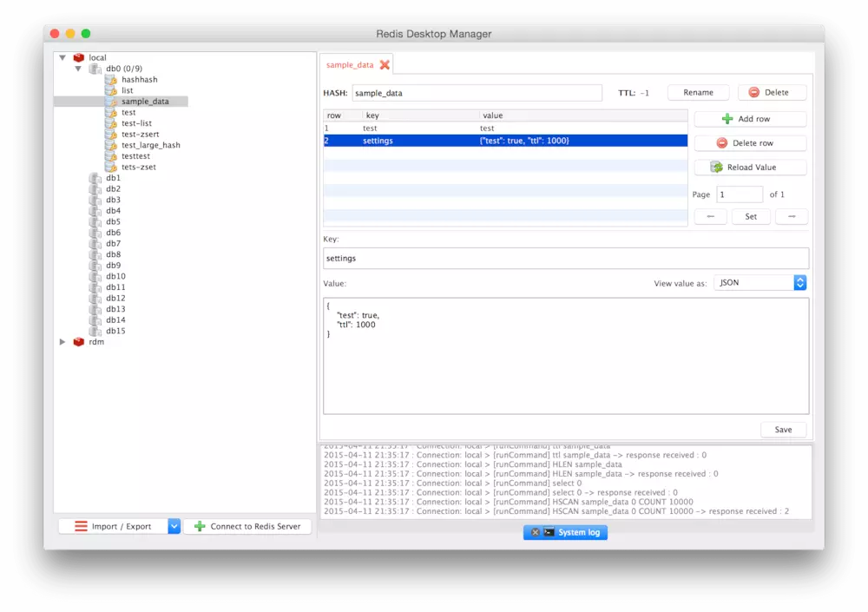Click the HASH name input field
The width and height of the screenshot is (868, 612).
(477, 93)
